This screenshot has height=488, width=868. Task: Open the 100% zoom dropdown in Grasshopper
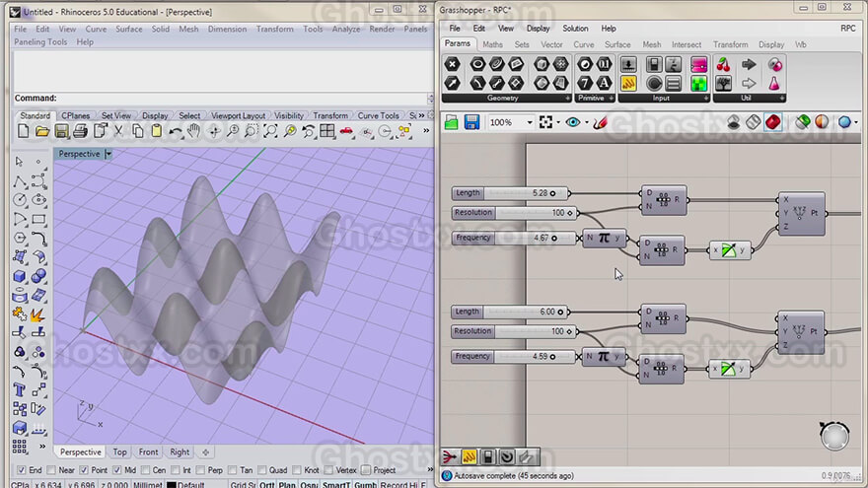(530, 122)
